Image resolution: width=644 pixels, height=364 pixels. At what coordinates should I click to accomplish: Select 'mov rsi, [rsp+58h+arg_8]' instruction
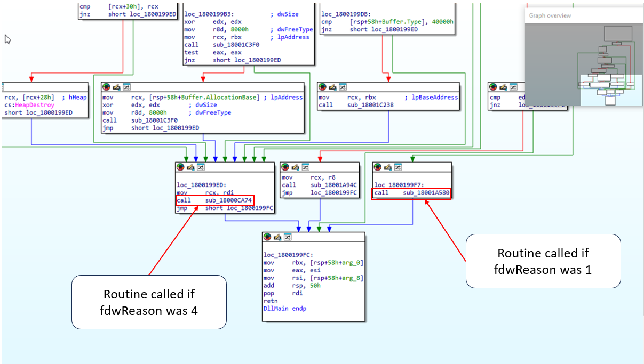pyautogui.click(x=313, y=278)
